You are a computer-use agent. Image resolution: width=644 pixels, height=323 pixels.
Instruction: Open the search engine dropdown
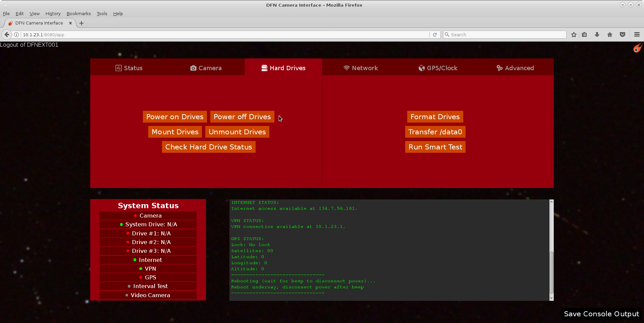point(447,35)
